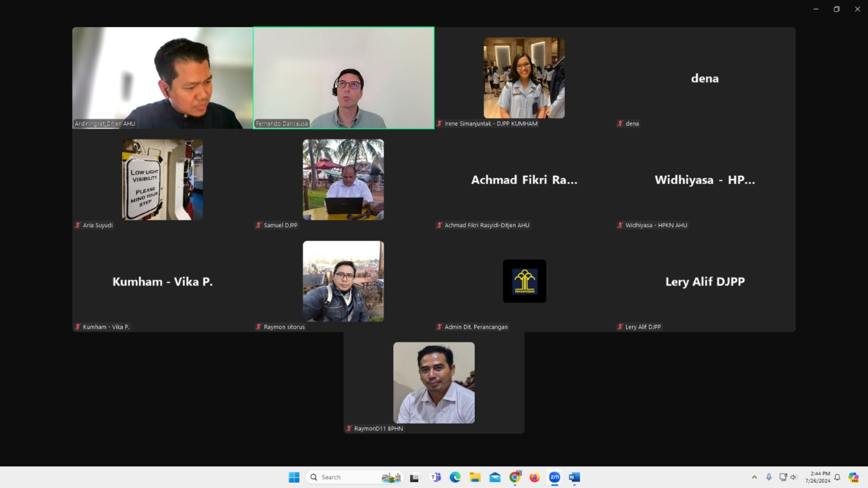Open network settings tray icon
868x488 pixels.
[783, 477]
